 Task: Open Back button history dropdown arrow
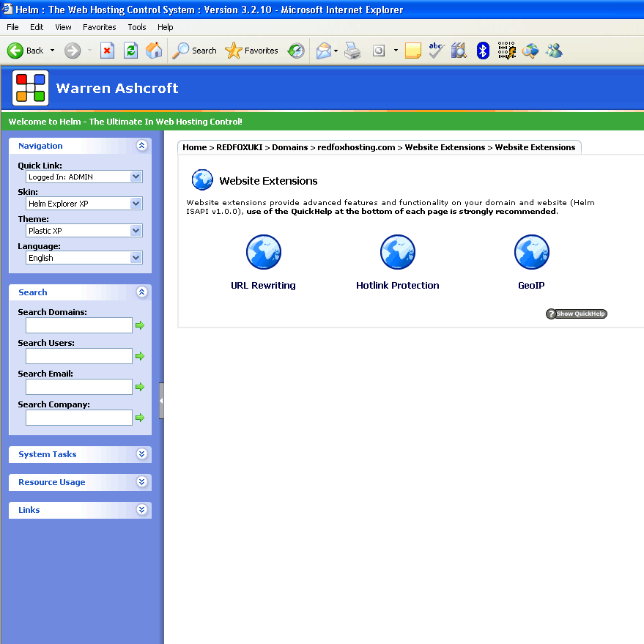click(52, 51)
